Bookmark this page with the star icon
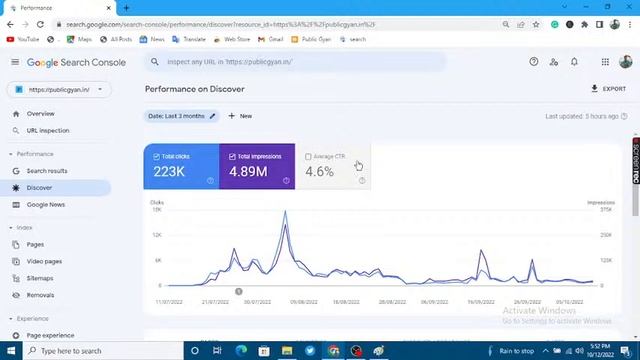This screenshot has height=360, width=640. [536, 24]
